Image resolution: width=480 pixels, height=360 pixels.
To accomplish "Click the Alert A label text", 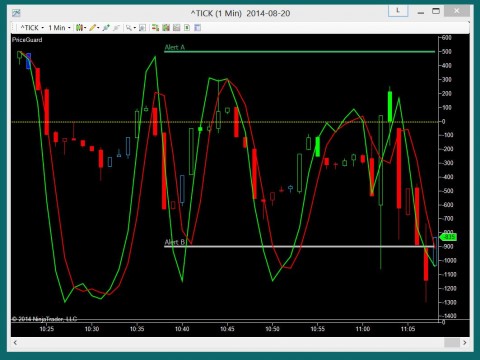I will tap(175, 47).
